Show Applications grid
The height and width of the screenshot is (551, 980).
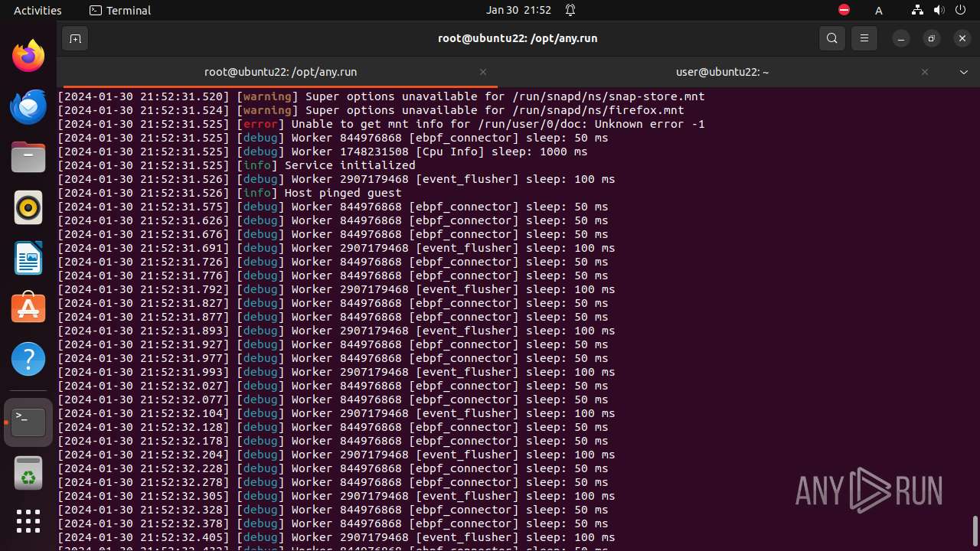28,521
